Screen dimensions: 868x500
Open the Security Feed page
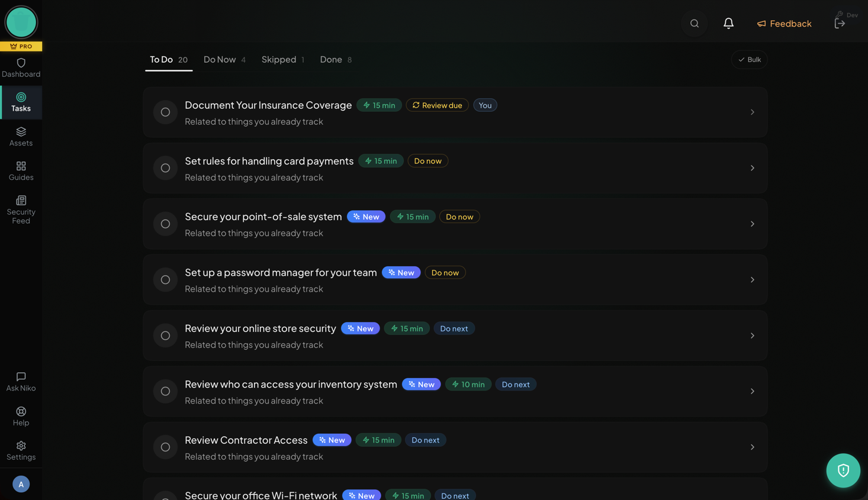point(21,209)
